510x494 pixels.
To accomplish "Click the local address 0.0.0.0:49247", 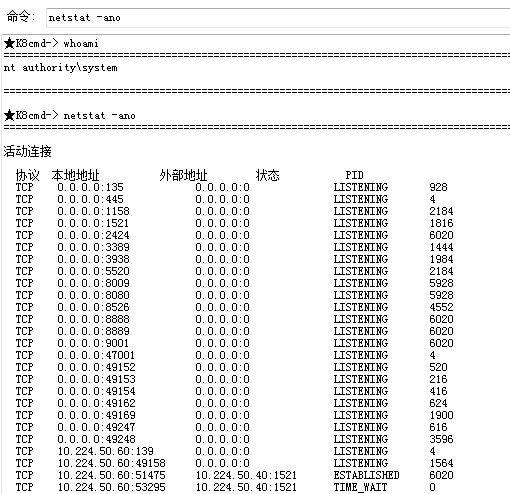I will (x=96, y=427).
